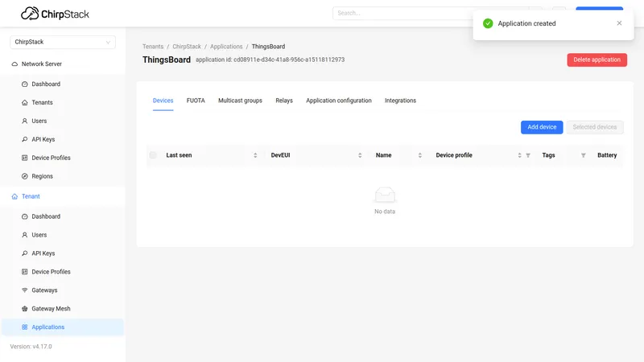This screenshot has width=644, height=362.
Task: Click Version v4.17.0 text
Action: pos(31,347)
